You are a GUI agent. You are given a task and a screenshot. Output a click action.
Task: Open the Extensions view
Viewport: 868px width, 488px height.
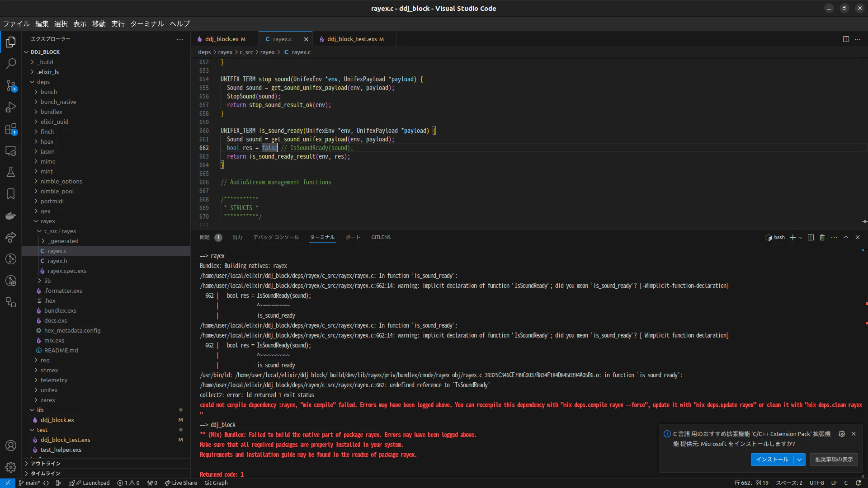[x=11, y=129]
